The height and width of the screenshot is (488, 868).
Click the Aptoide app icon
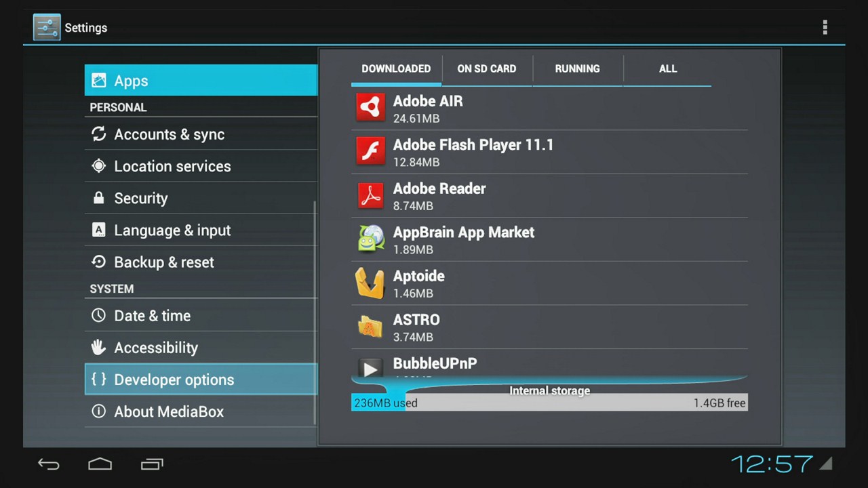click(370, 283)
